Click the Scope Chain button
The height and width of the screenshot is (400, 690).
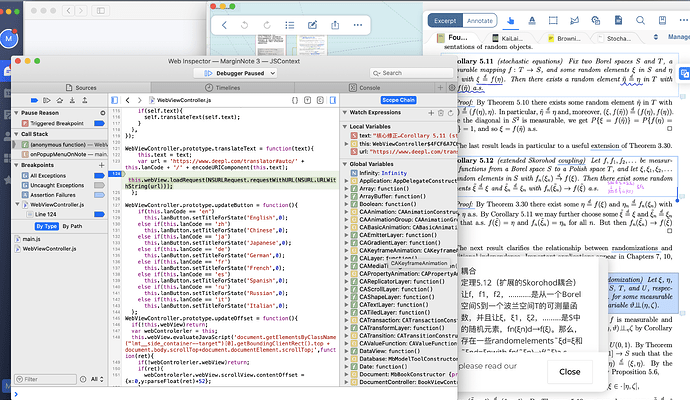[399, 100]
